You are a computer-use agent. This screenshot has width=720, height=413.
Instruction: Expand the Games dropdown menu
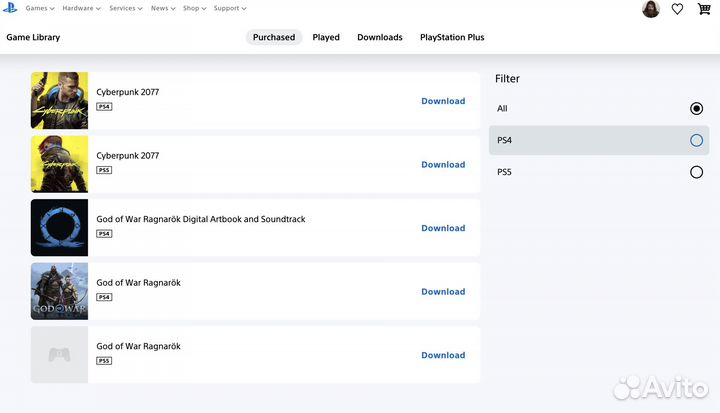pos(39,8)
